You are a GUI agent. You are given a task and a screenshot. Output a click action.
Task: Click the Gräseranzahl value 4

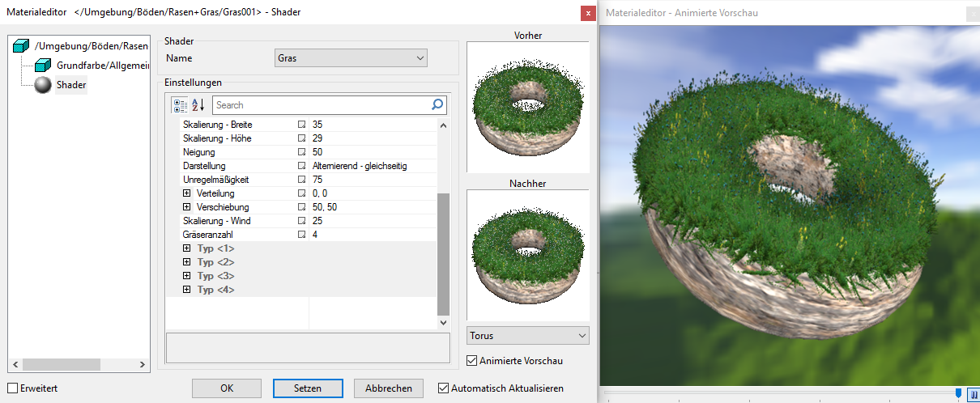pyautogui.click(x=314, y=235)
